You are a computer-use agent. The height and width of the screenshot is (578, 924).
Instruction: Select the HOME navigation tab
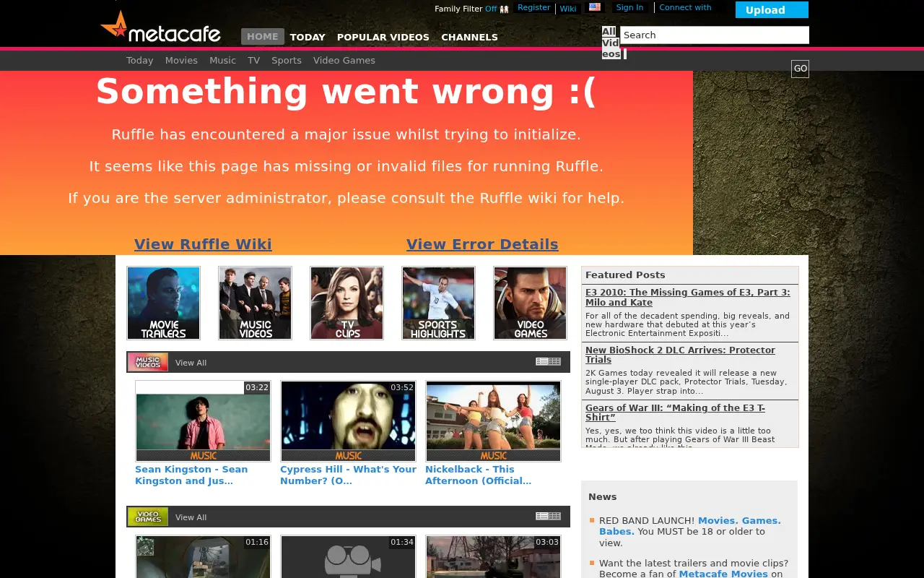[x=263, y=37]
